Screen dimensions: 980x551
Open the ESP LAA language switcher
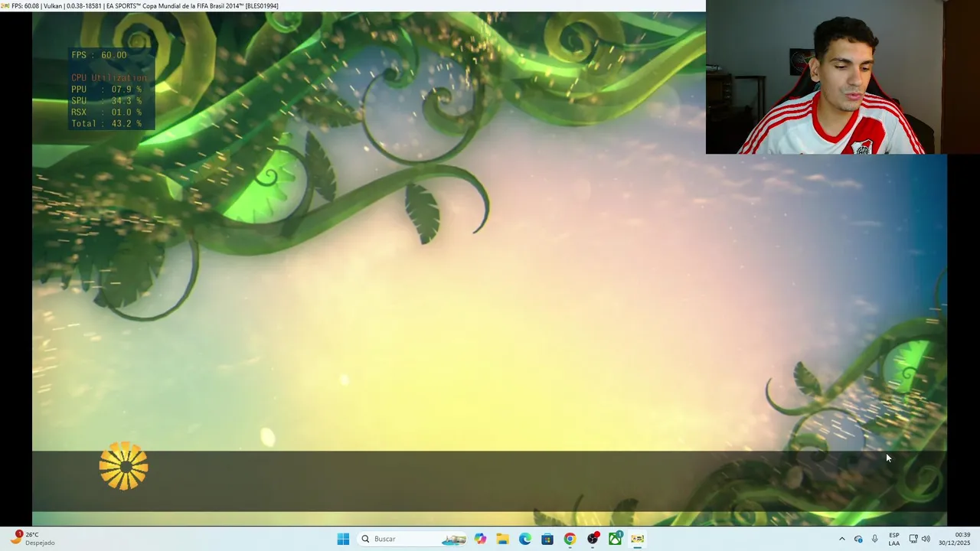894,539
